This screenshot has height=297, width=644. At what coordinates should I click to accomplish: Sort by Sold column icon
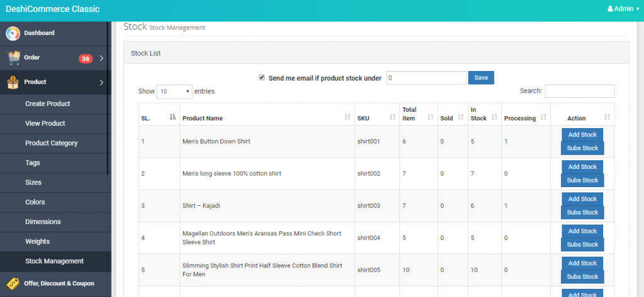pyautogui.click(x=460, y=117)
